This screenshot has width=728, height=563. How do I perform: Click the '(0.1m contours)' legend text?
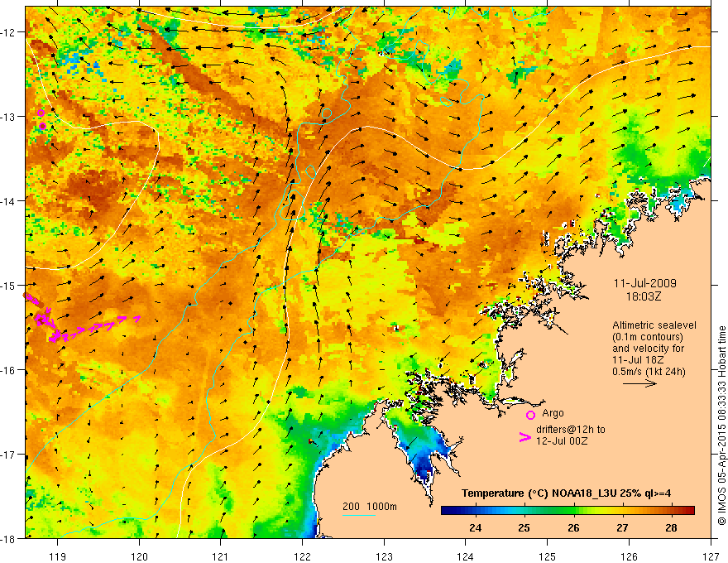[648, 337]
